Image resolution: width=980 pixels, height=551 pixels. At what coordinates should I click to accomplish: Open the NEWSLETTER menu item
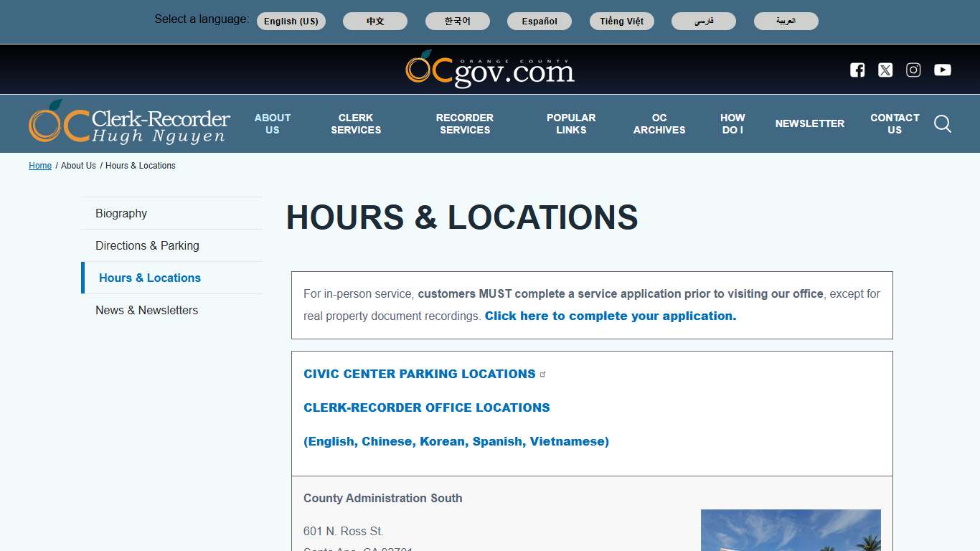click(x=810, y=123)
